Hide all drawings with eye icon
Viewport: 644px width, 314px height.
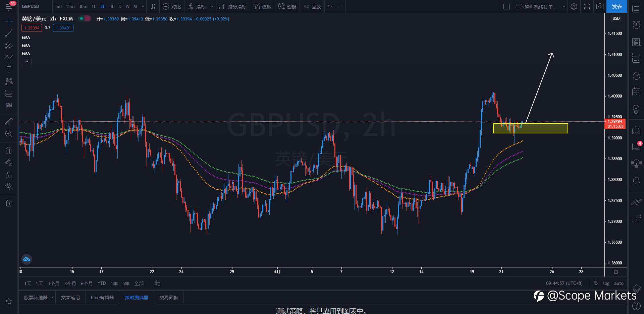coord(9,187)
